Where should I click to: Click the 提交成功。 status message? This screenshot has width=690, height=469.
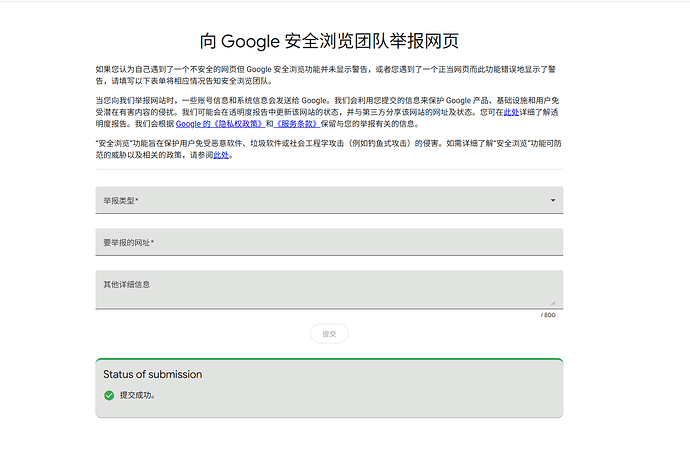click(x=138, y=395)
